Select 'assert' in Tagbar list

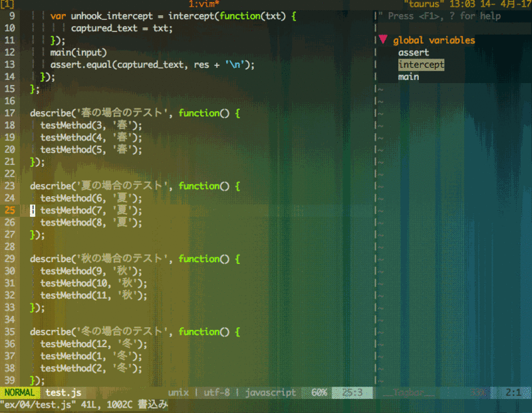(413, 53)
